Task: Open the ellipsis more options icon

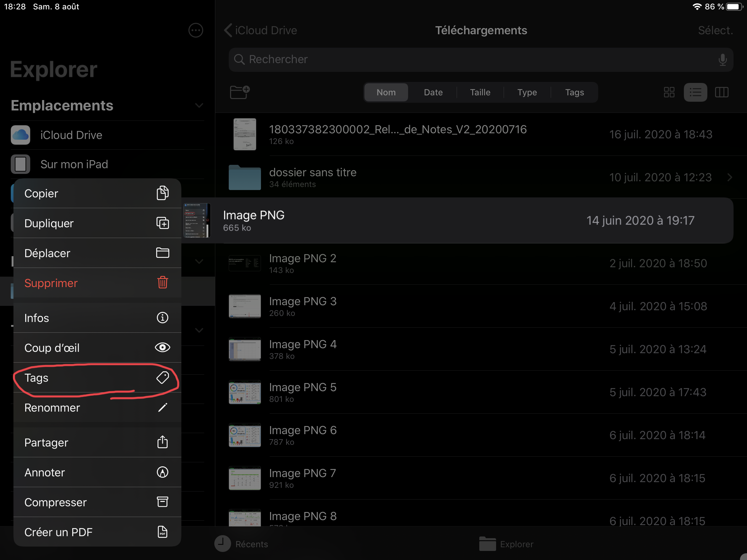Action: [195, 30]
